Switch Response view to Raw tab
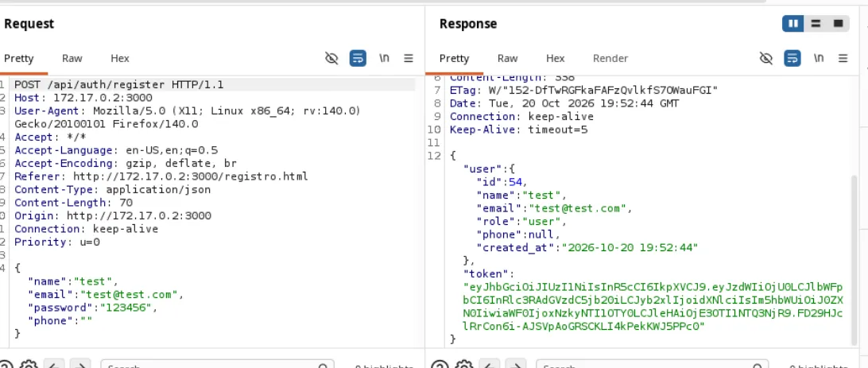Image resolution: width=868 pixels, height=368 pixels. (508, 58)
